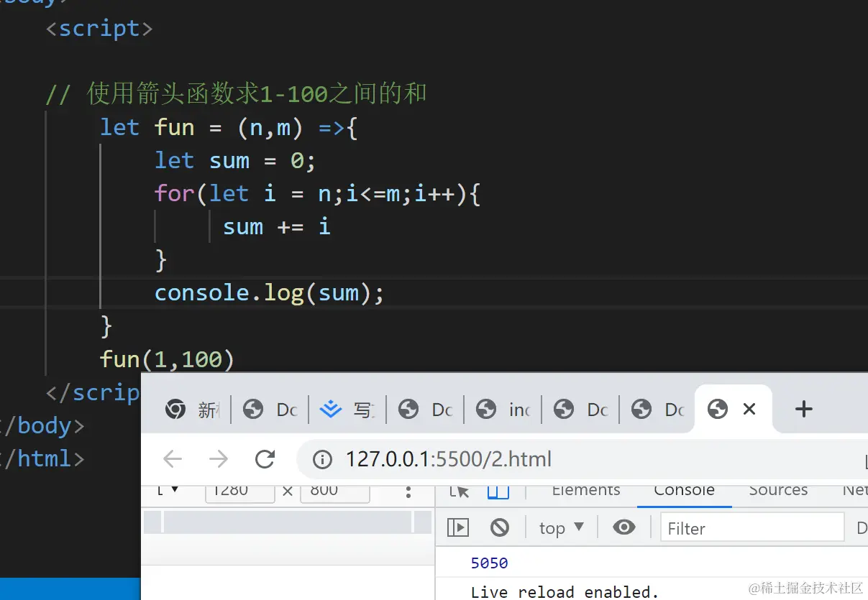Viewport: 868px width, 600px height.
Task: Clear the console output
Action: (500, 528)
